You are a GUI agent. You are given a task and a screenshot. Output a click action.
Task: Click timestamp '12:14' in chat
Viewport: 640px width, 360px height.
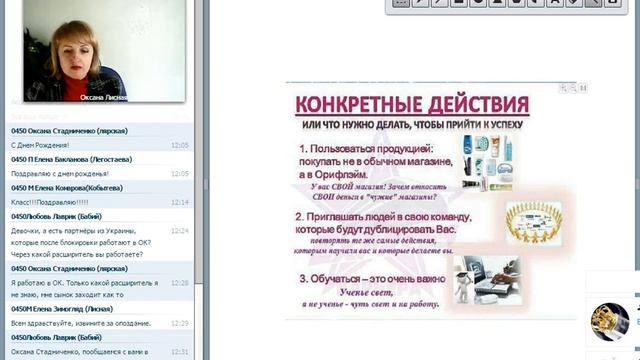coord(180,202)
